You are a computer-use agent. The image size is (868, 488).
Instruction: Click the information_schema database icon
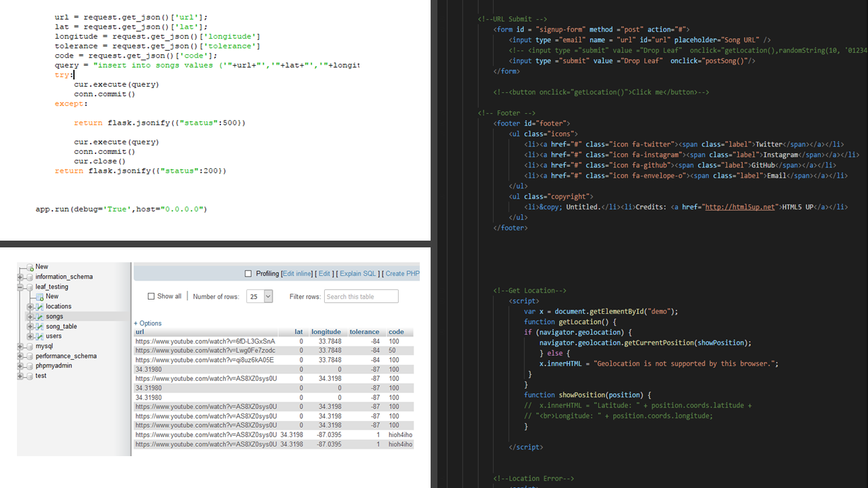[x=29, y=277]
